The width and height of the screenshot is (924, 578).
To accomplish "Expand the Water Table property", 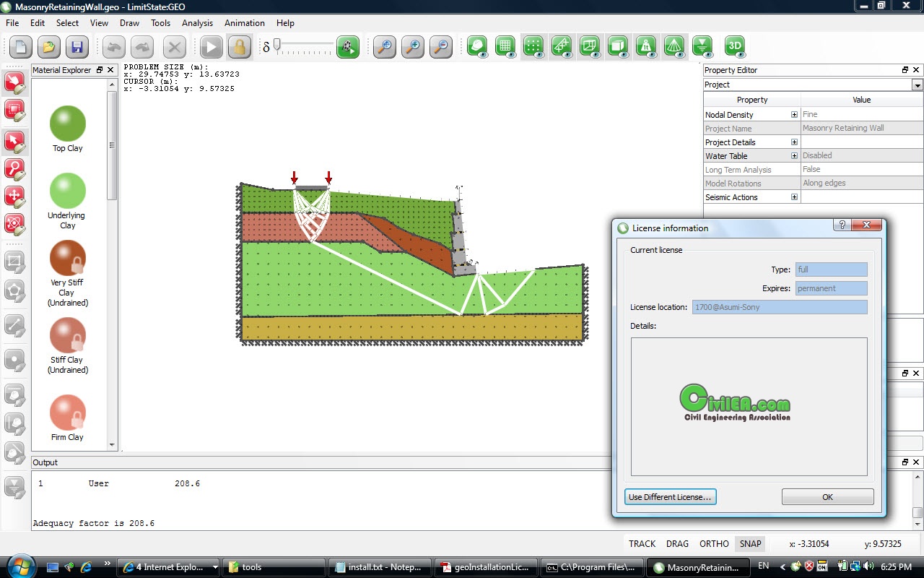I will tap(794, 156).
